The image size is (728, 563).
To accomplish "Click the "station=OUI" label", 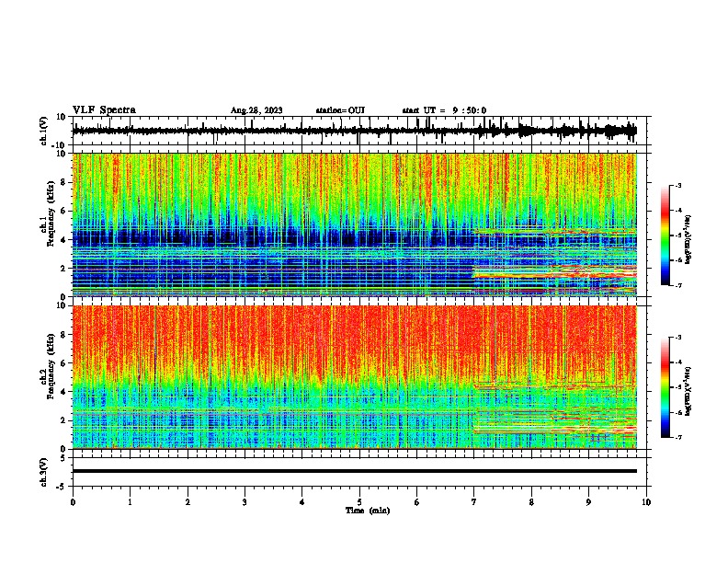I will [x=340, y=110].
